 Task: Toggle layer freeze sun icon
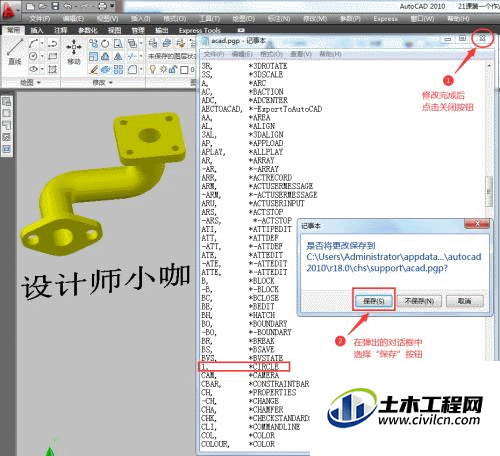coord(163,69)
